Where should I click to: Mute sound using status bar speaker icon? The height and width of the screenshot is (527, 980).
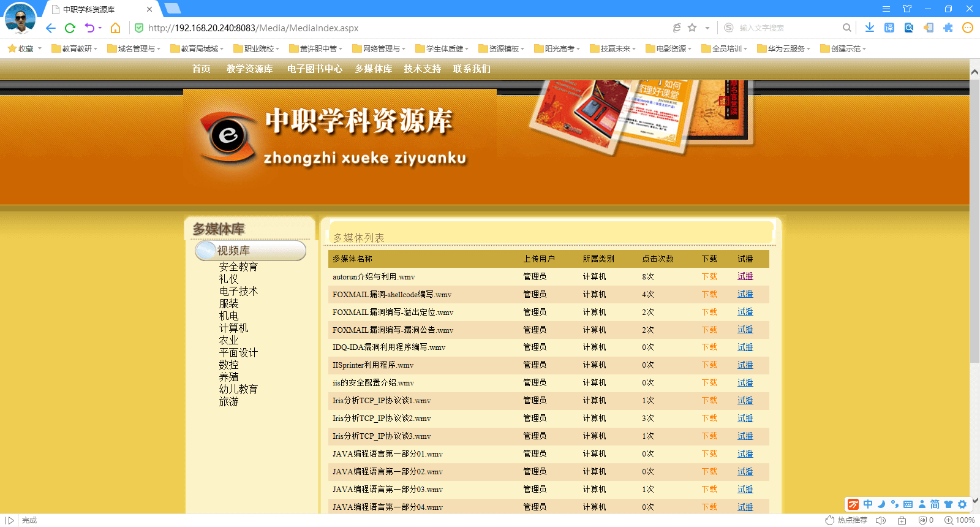[881, 520]
